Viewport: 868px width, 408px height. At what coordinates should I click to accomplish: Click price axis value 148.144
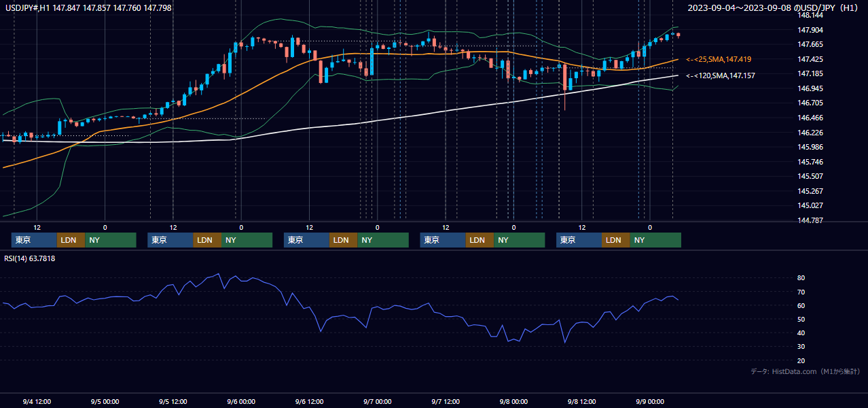coord(810,15)
